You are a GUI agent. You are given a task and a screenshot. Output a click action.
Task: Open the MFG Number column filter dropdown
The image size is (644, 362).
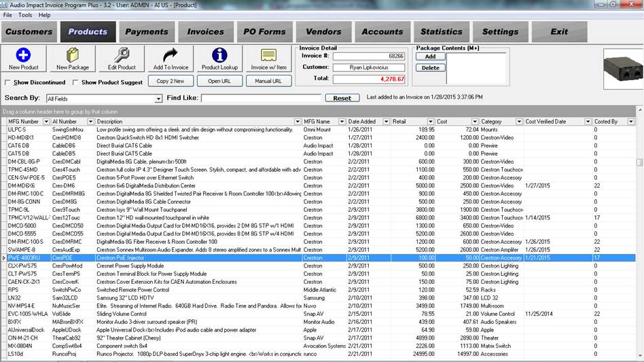(46, 122)
